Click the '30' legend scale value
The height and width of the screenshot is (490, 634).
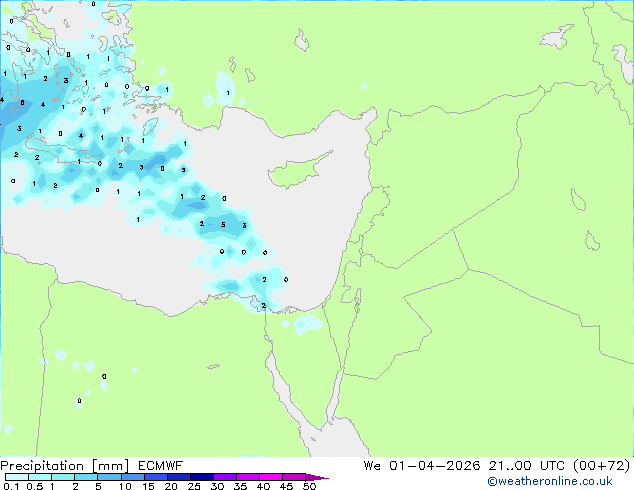click(x=217, y=486)
